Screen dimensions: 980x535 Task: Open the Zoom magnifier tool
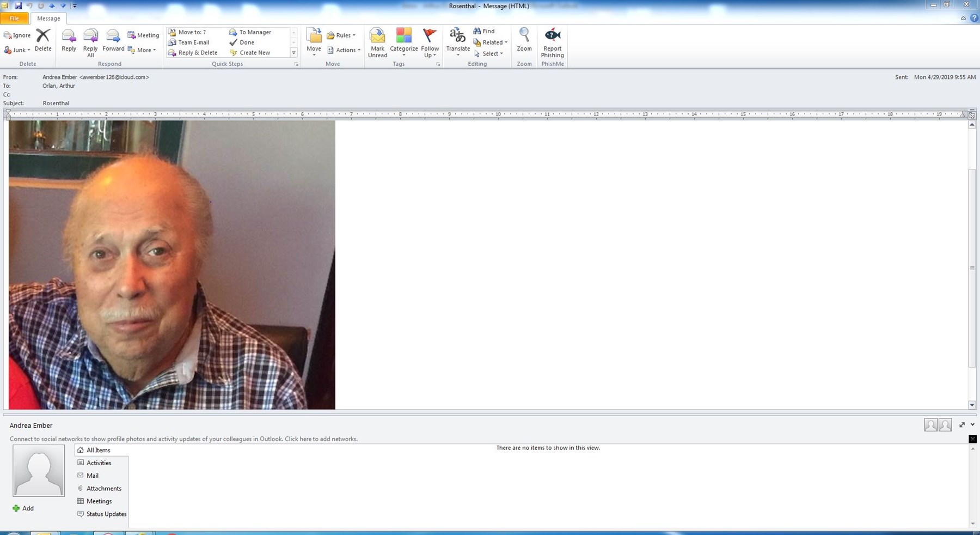pos(524,40)
